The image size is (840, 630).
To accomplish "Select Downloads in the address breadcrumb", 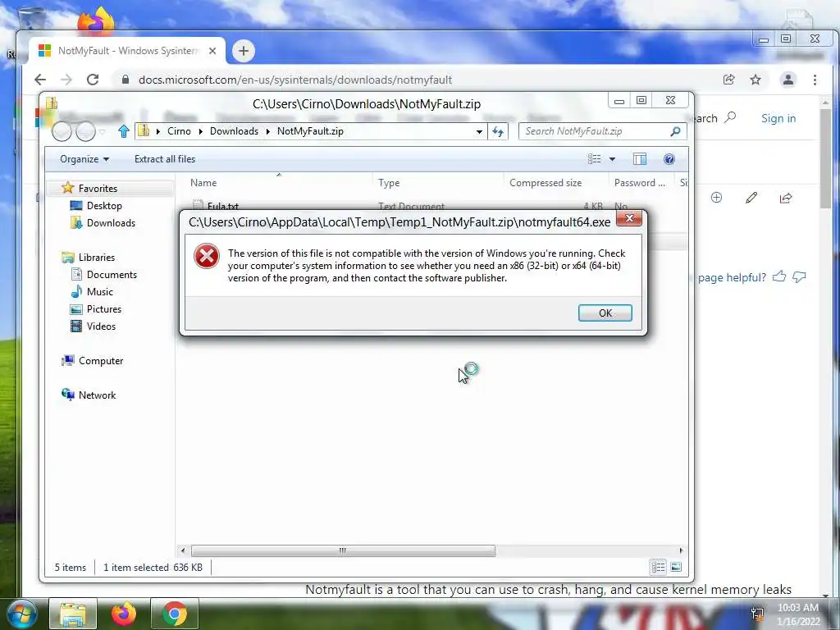I will coord(234,131).
